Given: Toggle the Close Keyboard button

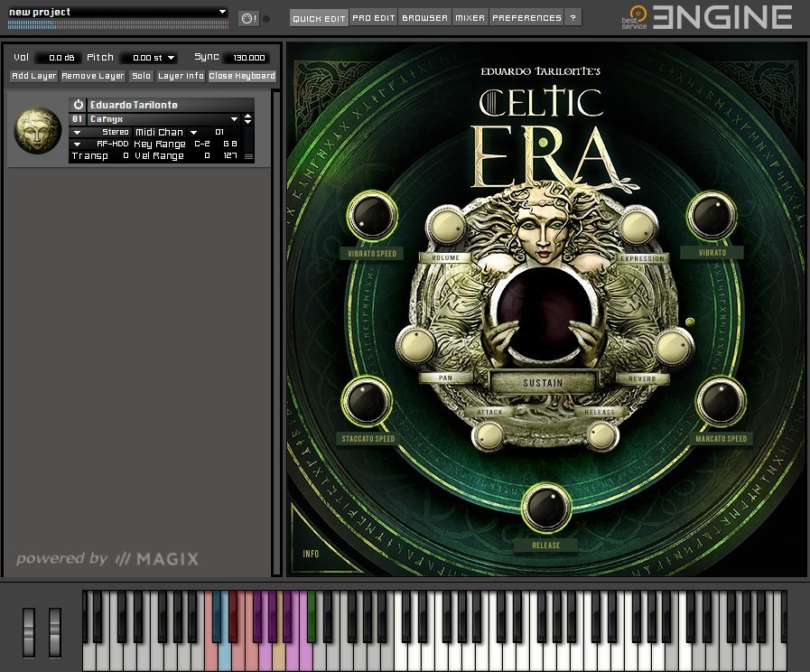Looking at the screenshot, I should tap(242, 76).
